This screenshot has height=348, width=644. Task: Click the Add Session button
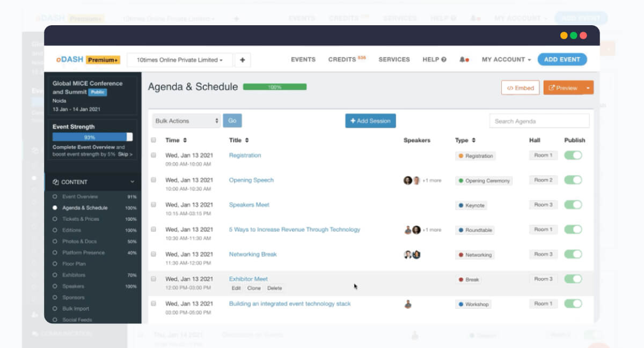pos(370,121)
